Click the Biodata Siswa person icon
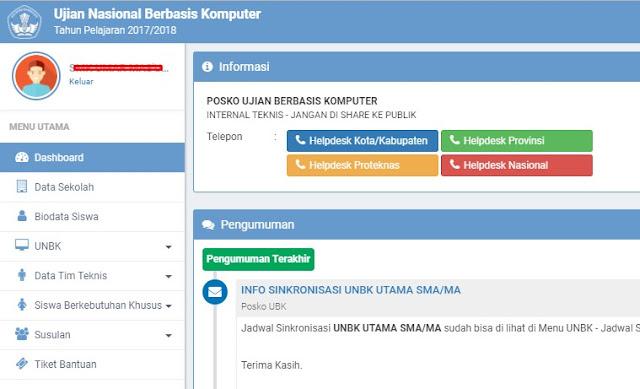Screen dimensions: 640x389 pyautogui.click(x=22, y=216)
